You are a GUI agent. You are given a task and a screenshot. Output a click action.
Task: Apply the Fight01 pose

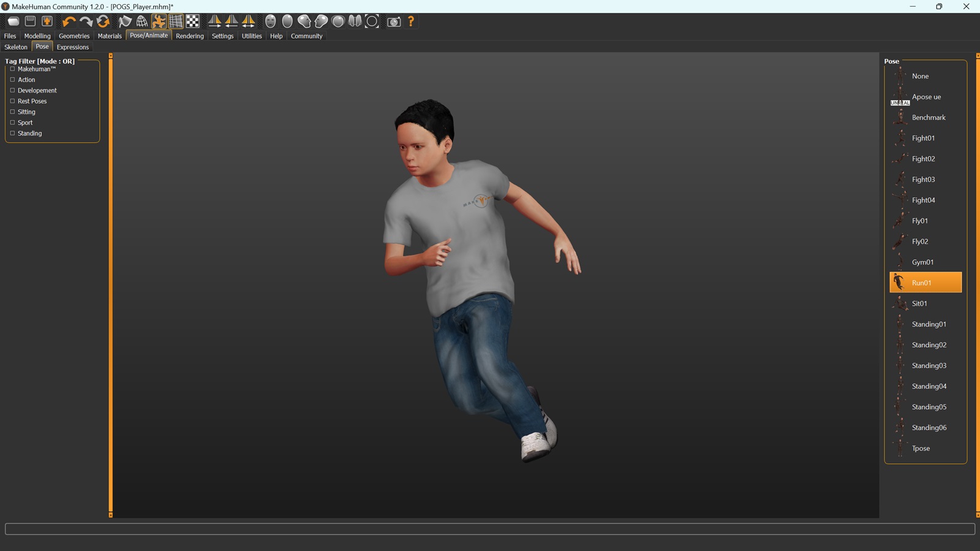pyautogui.click(x=925, y=139)
